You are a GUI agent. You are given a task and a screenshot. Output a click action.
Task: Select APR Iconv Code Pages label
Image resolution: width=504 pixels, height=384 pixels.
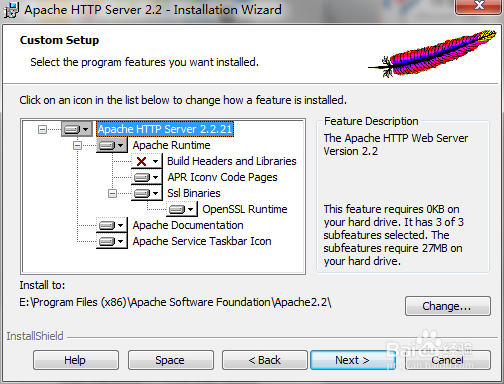tap(222, 177)
